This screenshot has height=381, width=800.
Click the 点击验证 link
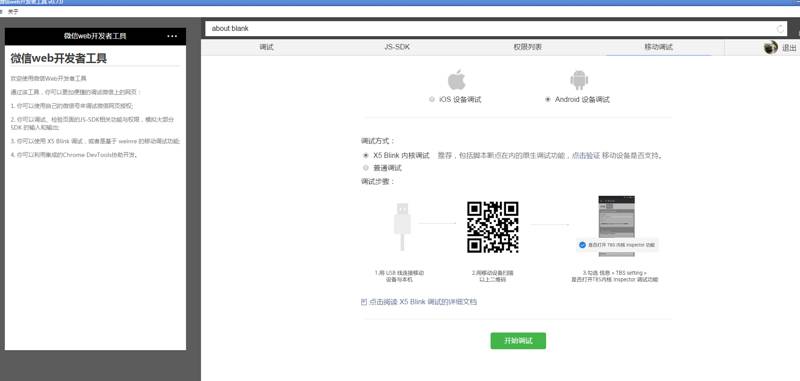(x=585, y=156)
